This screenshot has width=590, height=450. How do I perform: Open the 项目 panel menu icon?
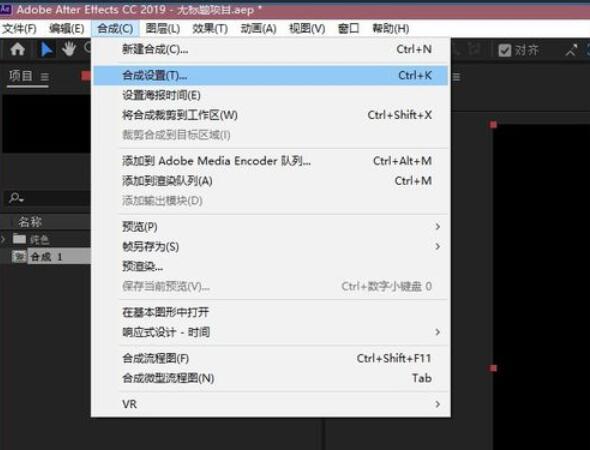pyautogui.click(x=45, y=77)
